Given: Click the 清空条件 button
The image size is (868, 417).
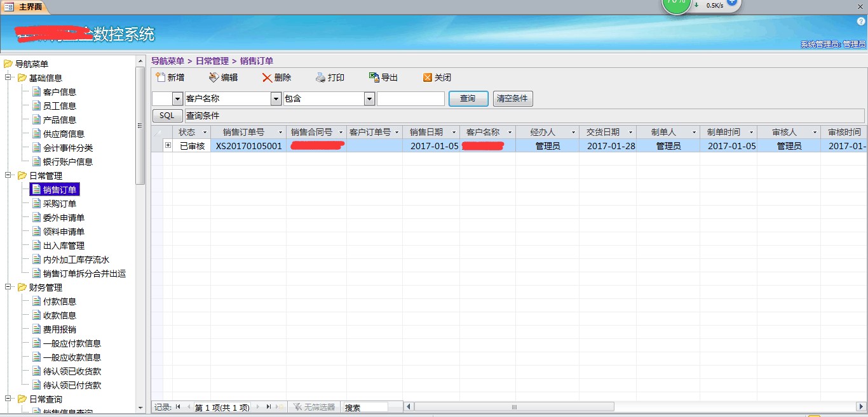Looking at the screenshot, I should coord(513,98).
